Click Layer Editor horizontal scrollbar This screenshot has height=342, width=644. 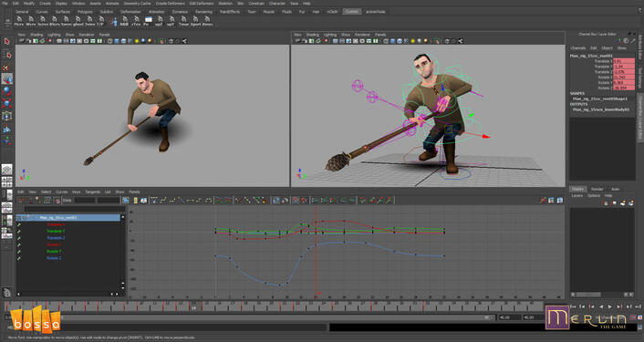pyautogui.click(x=603, y=295)
